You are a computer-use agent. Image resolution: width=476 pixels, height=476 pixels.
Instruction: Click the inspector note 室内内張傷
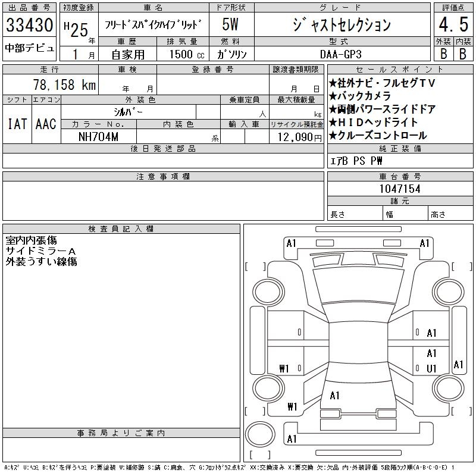click(x=32, y=240)
